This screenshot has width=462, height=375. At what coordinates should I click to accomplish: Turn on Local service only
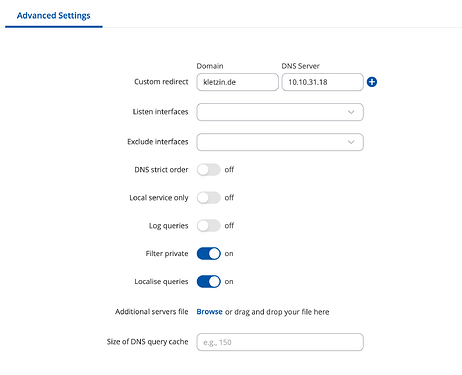[209, 198]
